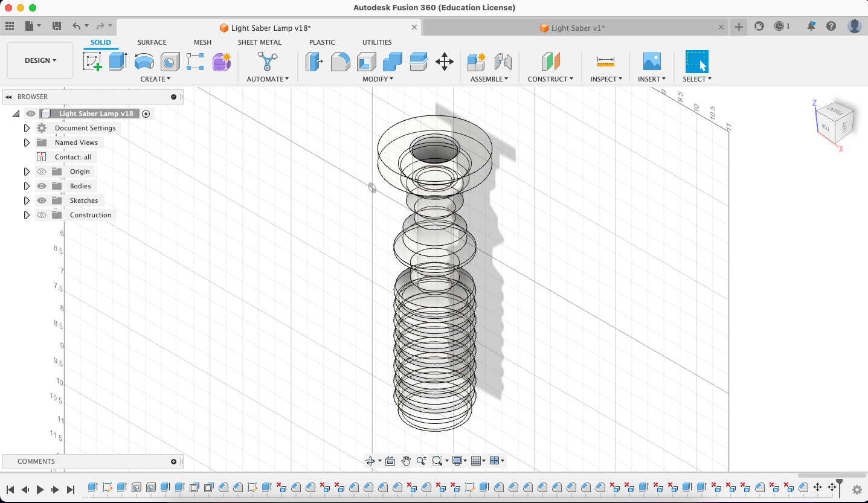
Task: Toggle visibility of the Sketches folder
Action: coord(41,200)
